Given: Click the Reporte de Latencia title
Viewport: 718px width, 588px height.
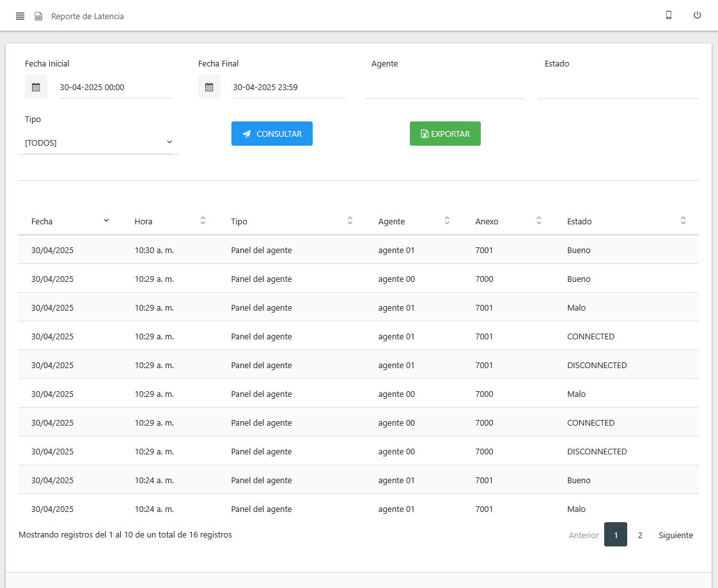Looking at the screenshot, I should coord(88,17).
